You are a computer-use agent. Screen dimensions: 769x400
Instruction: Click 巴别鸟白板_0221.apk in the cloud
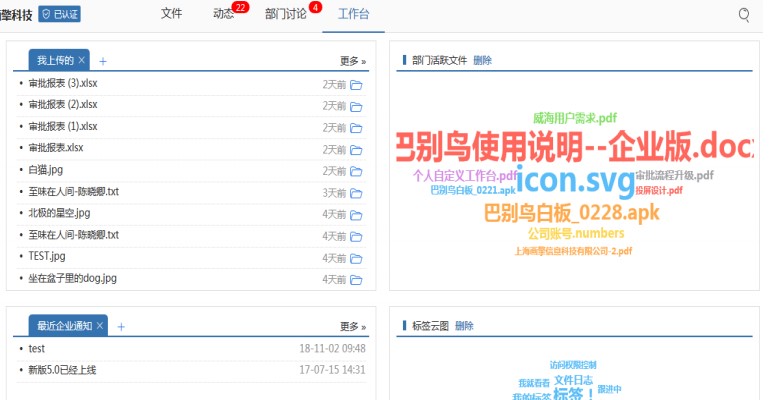473,190
